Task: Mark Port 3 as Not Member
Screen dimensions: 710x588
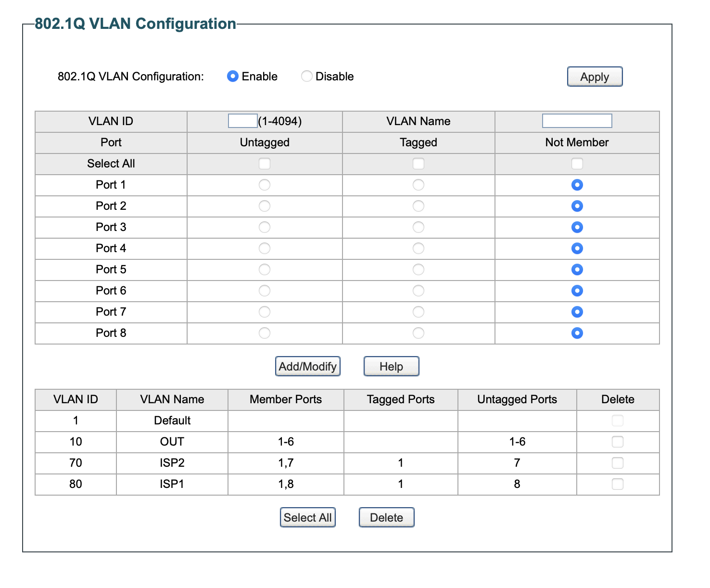Action: [576, 227]
